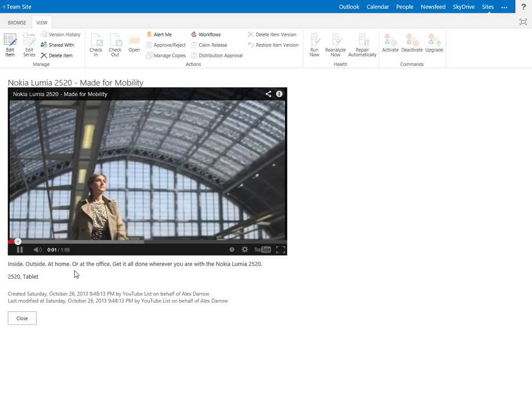Click the '2520, Tablet' tags text
This screenshot has height=417, width=532.
click(23, 277)
